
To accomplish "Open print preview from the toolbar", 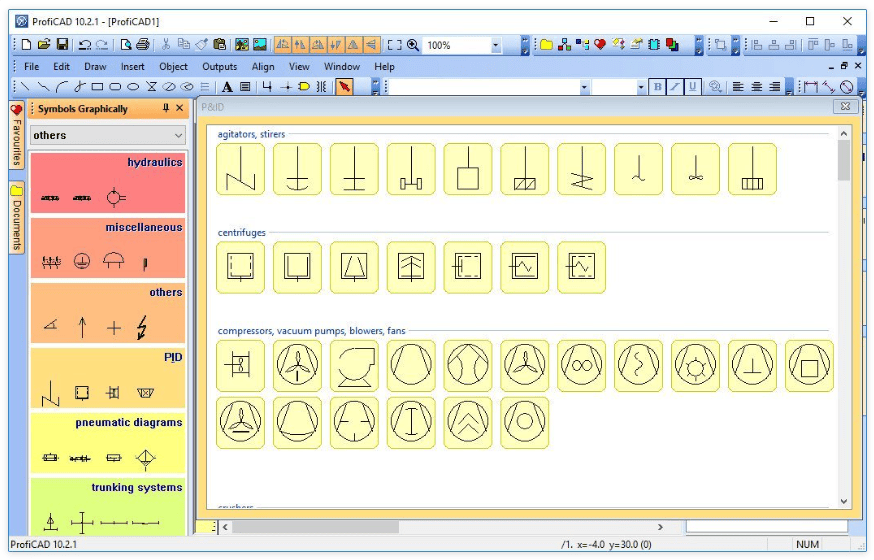I will click(x=126, y=45).
